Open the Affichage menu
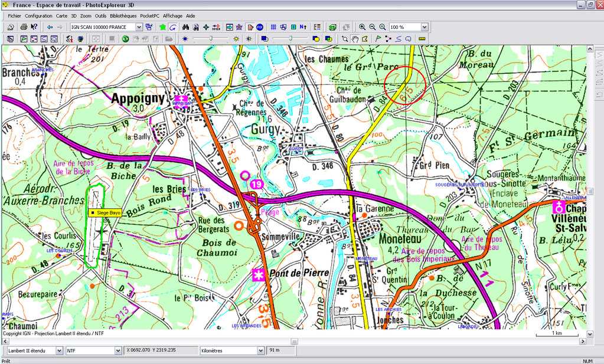 [172, 16]
